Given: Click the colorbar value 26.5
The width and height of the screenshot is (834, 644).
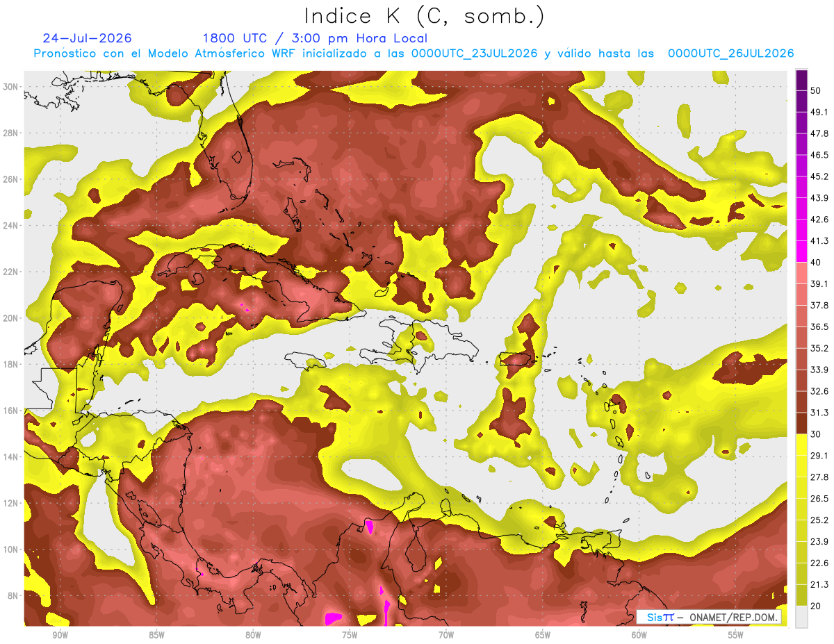Looking at the screenshot, I should 820,498.
